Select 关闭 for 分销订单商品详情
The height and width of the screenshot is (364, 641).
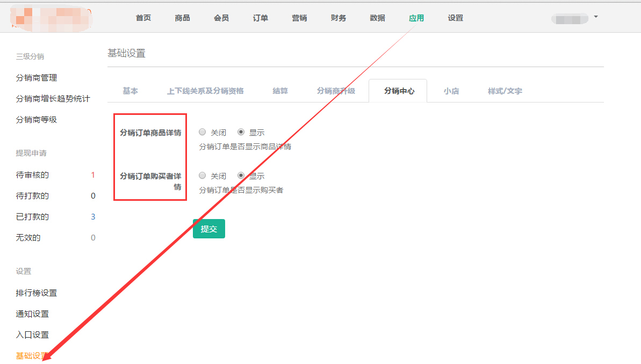(203, 132)
